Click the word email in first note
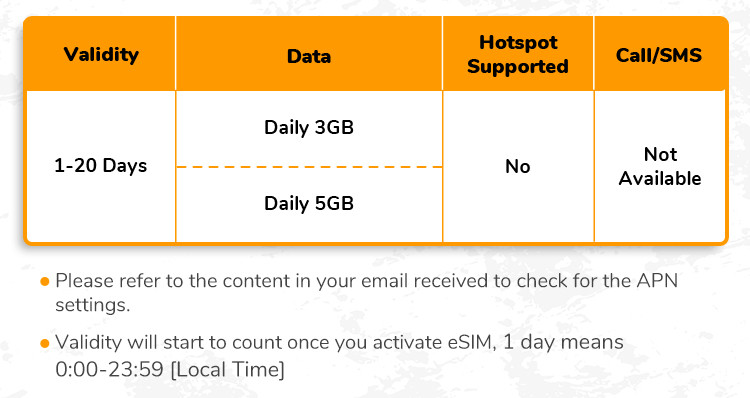Screen dimensions: 750x398 385,281
